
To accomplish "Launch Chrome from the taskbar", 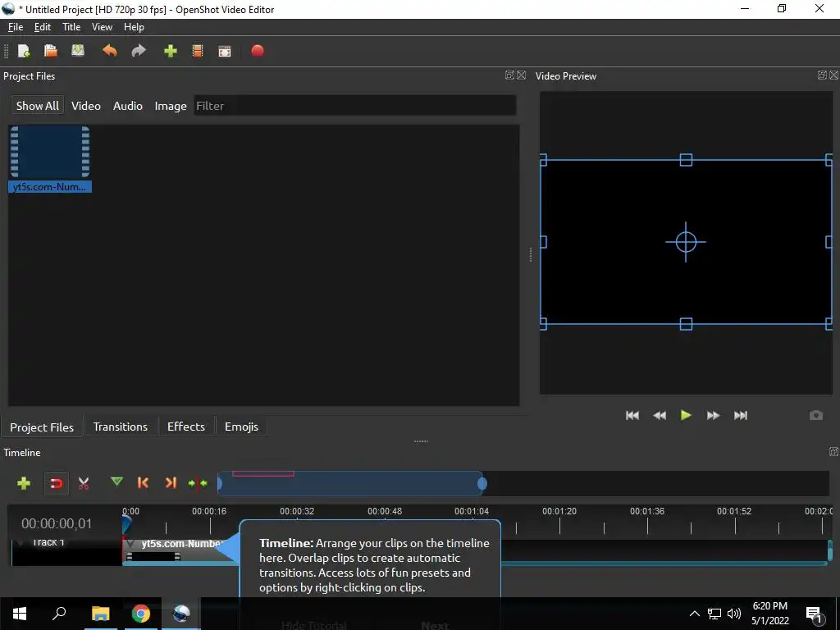I will [x=141, y=614].
